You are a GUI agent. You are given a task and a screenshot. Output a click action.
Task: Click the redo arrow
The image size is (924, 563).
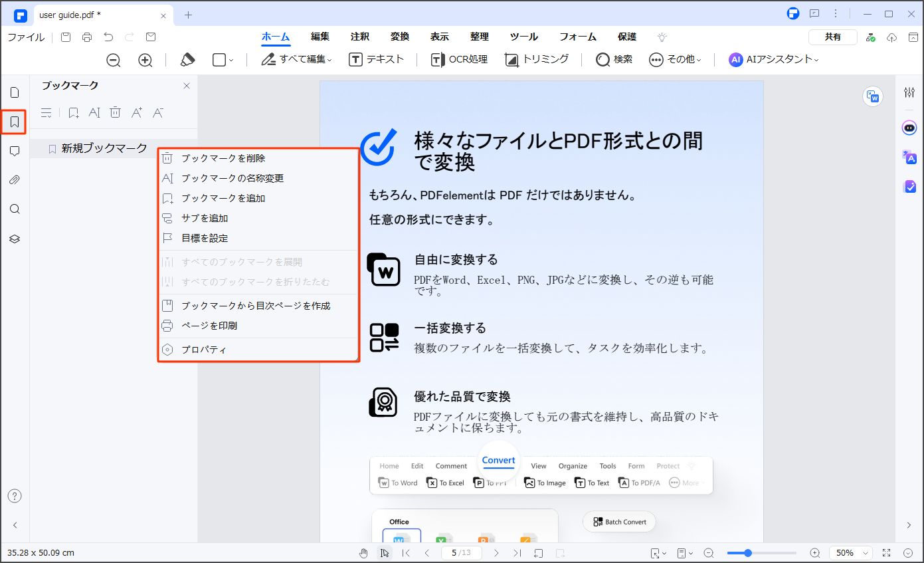click(x=130, y=37)
